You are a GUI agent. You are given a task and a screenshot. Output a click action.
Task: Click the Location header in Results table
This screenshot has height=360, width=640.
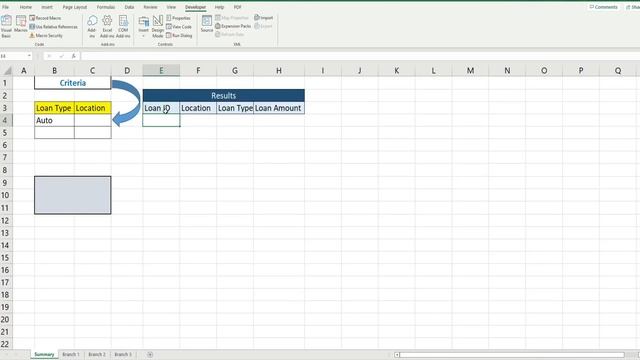pos(198,108)
